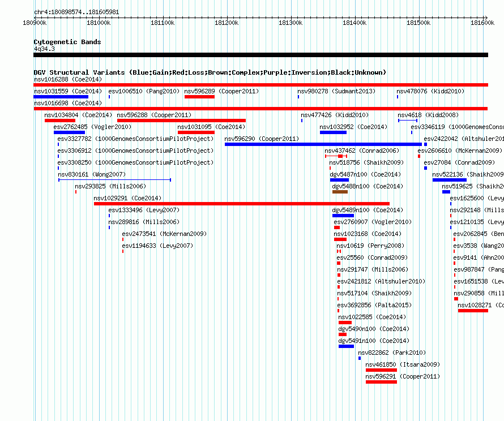The width and height of the screenshot is (504, 421).
Task: Select nsv1023168 (Coe2014) label
Action: pyautogui.click(x=368, y=234)
